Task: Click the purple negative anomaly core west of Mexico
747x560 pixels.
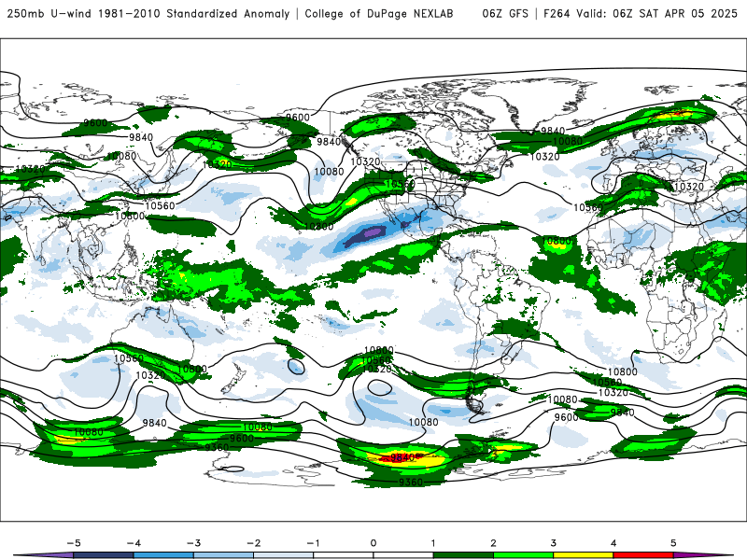Action: (x=373, y=232)
